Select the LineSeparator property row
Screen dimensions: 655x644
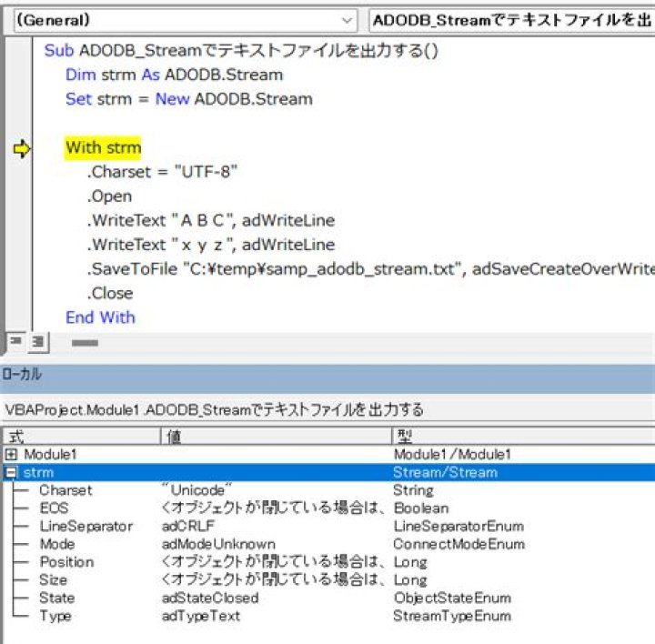(328, 526)
